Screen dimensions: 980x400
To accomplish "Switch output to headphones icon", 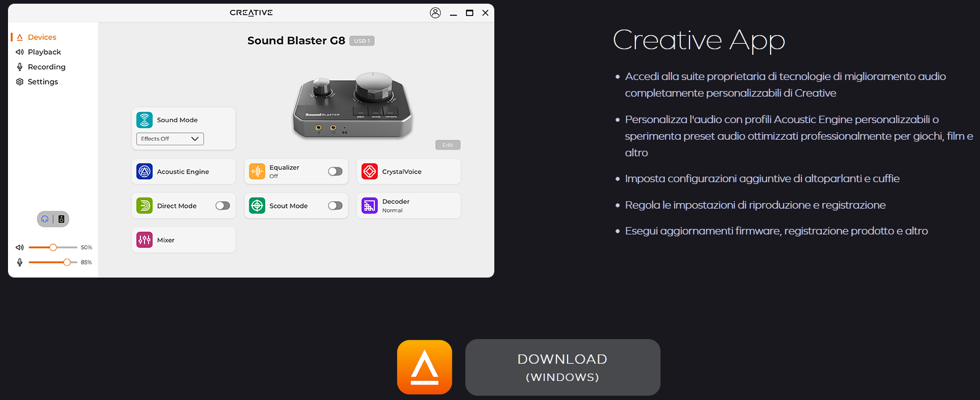I will pyautogui.click(x=45, y=219).
